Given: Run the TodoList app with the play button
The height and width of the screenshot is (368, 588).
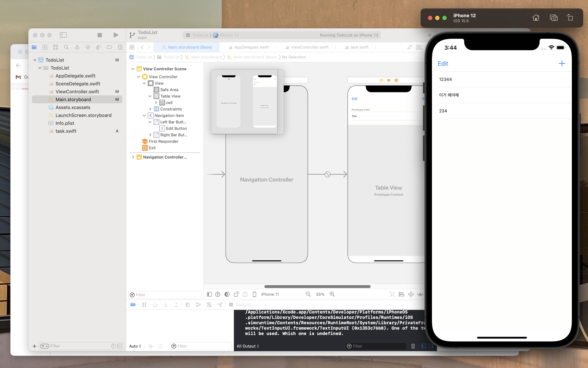Looking at the screenshot, I should pyautogui.click(x=116, y=35).
